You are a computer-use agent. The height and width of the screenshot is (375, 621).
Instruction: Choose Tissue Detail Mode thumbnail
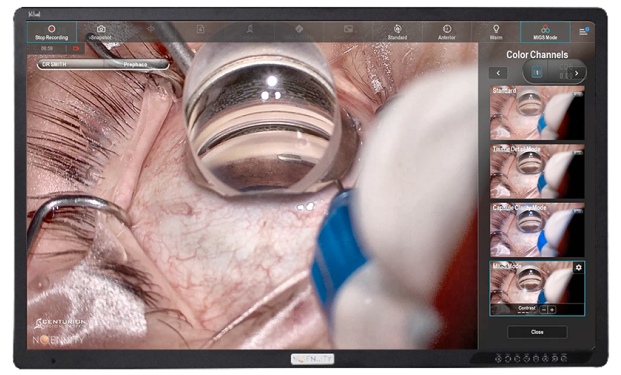pyautogui.click(x=537, y=171)
